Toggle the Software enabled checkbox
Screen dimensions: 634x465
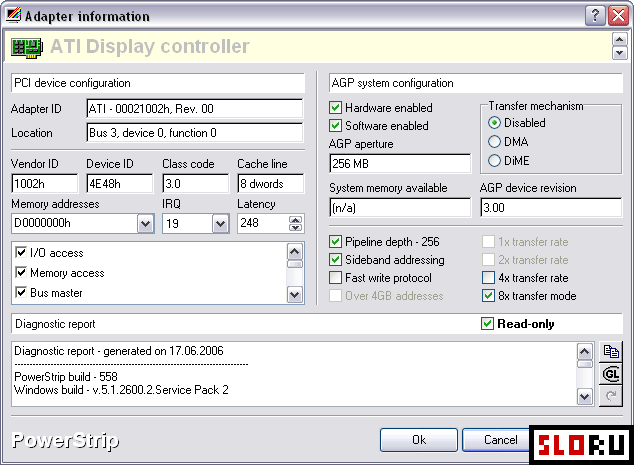(335, 126)
